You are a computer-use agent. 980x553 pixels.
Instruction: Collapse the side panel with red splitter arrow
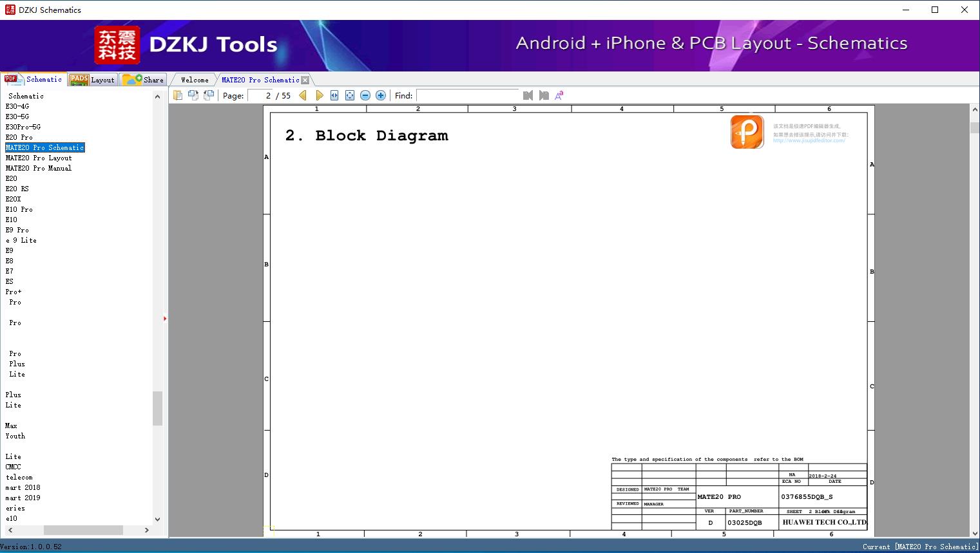pos(165,319)
